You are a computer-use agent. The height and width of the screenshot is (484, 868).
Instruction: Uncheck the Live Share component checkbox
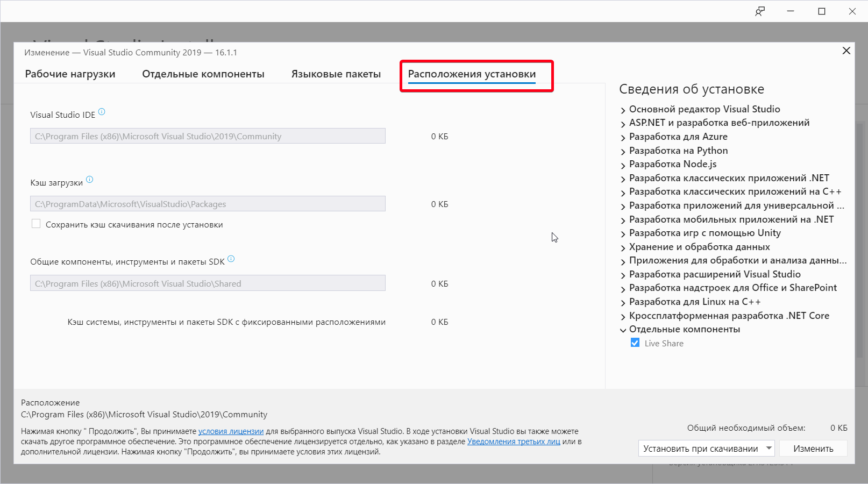click(x=635, y=343)
